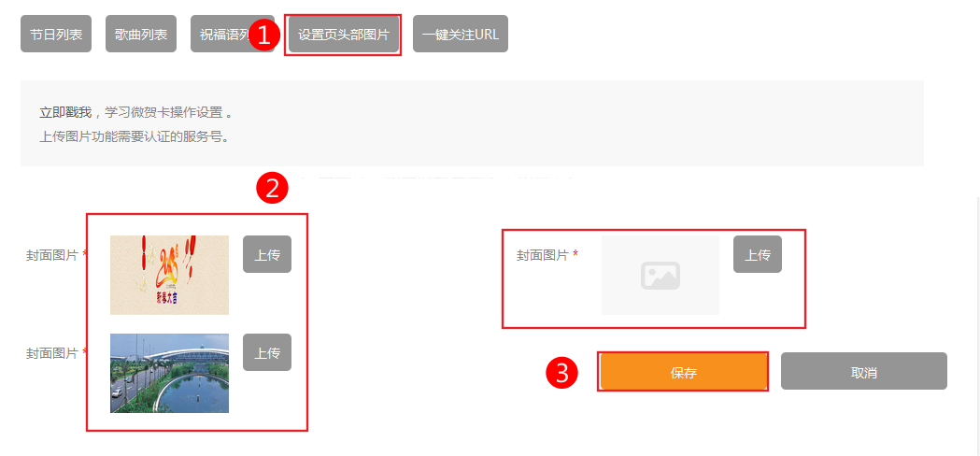This screenshot has height=456, width=980.
Task: Click the 上传图片功能需要认证的服务号 notice text
Action: 135,135
